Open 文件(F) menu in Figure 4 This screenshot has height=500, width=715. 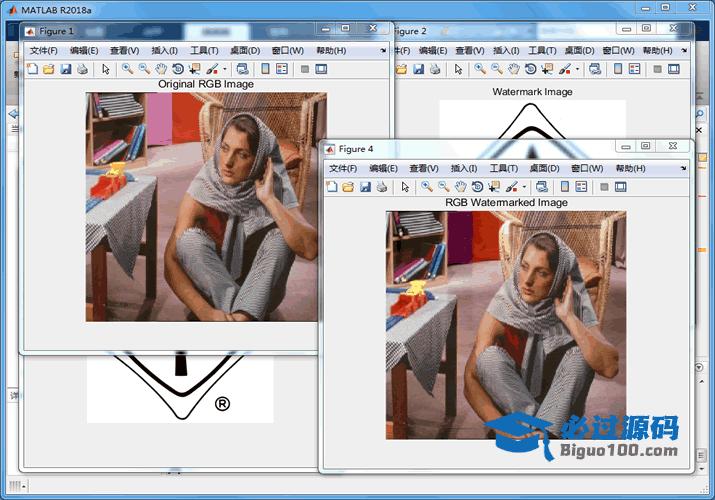(343, 169)
